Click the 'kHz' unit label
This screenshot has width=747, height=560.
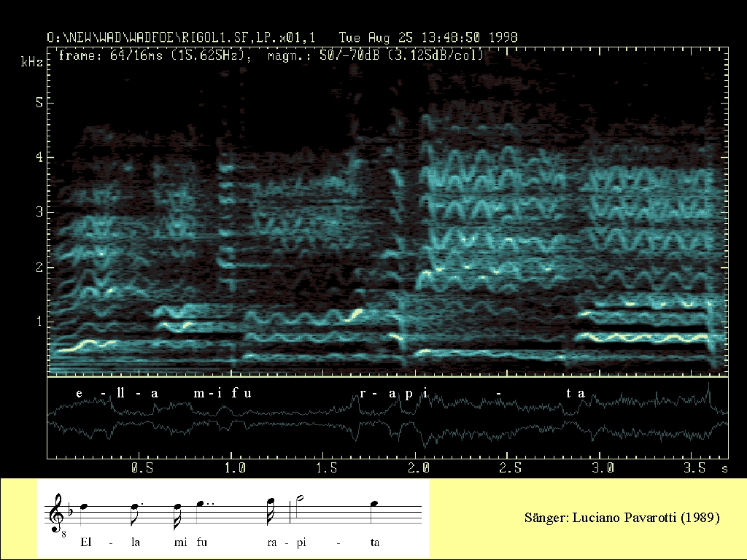pyautogui.click(x=33, y=63)
